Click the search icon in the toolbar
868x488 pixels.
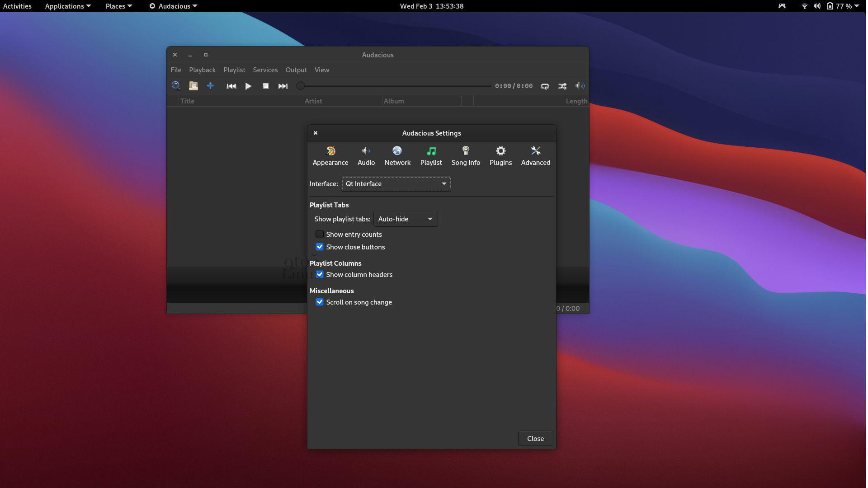point(176,86)
